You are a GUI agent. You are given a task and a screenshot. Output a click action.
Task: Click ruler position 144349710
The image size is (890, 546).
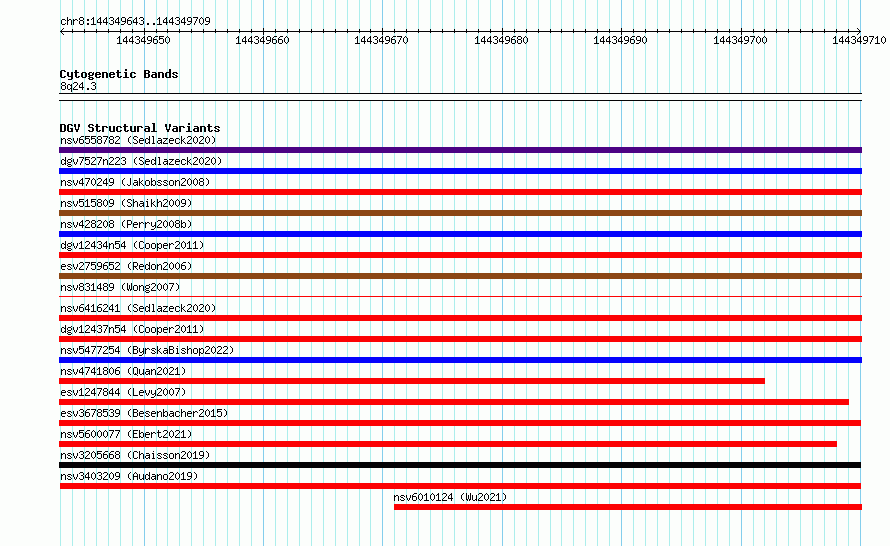859,40
